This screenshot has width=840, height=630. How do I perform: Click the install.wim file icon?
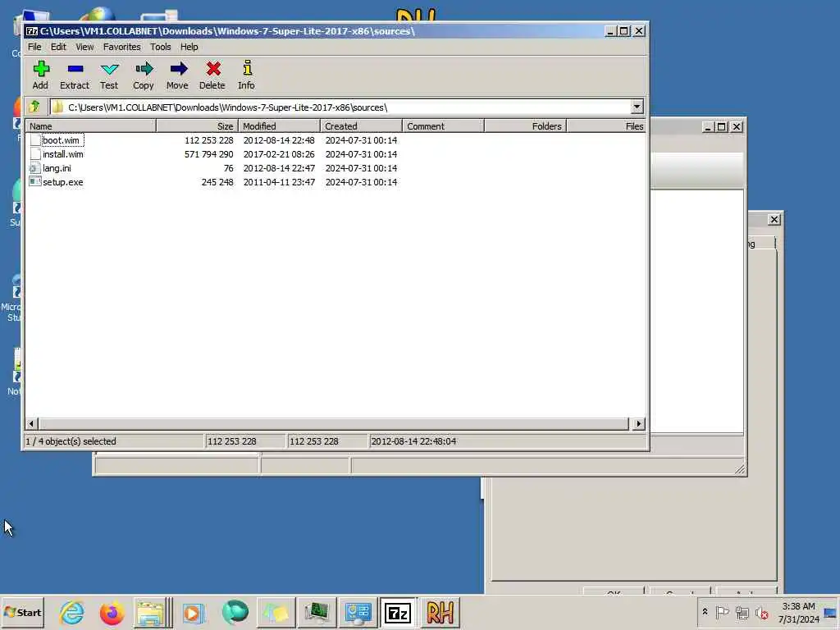pyautogui.click(x=35, y=154)
